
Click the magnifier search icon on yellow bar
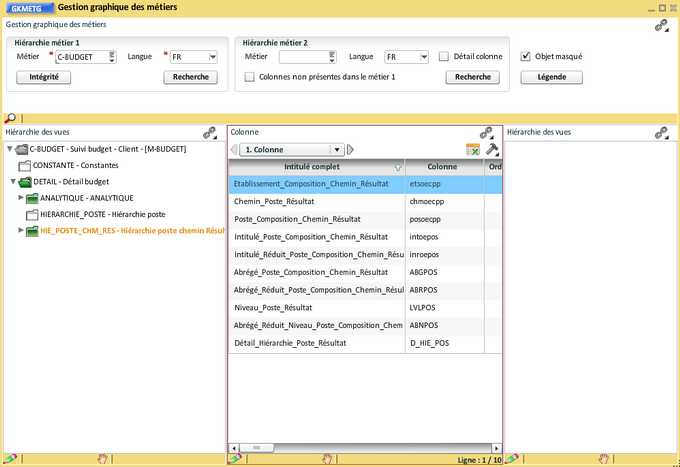pyautogui.click(x=10, y=118)
